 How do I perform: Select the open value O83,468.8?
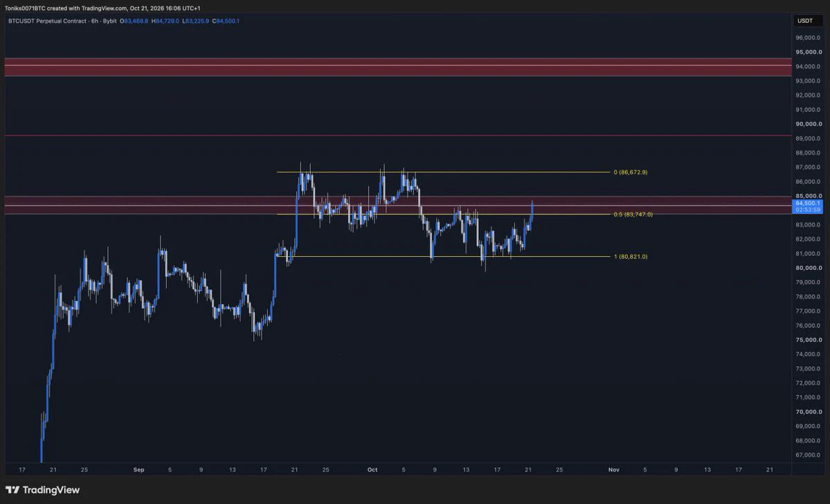point(134,21)
